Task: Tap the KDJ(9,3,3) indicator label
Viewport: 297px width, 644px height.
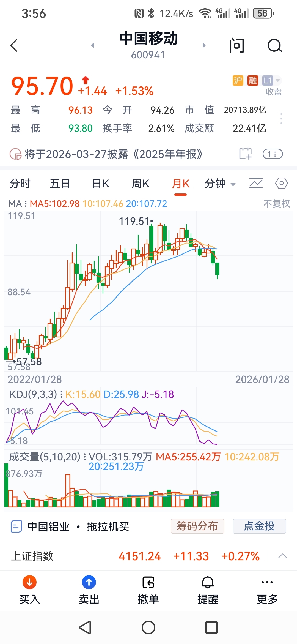Action: 33,394
